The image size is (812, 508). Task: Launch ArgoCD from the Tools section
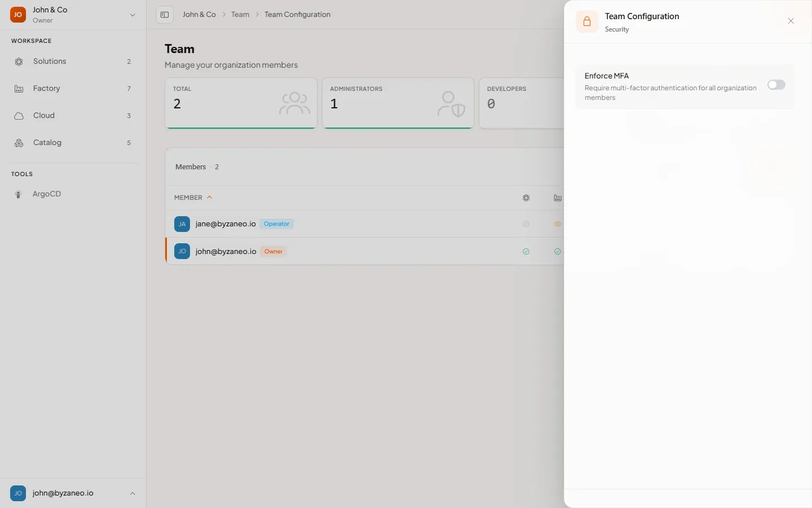pyautogui.click(x=73, y=194)
